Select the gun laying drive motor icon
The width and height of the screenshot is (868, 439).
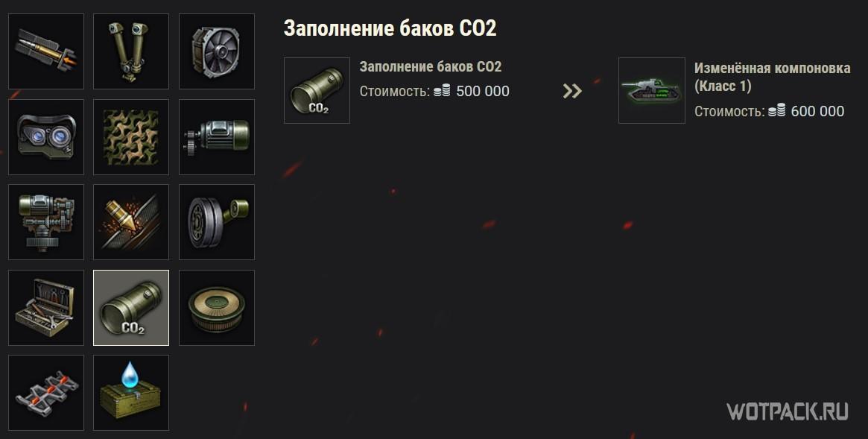coord(217,136)
